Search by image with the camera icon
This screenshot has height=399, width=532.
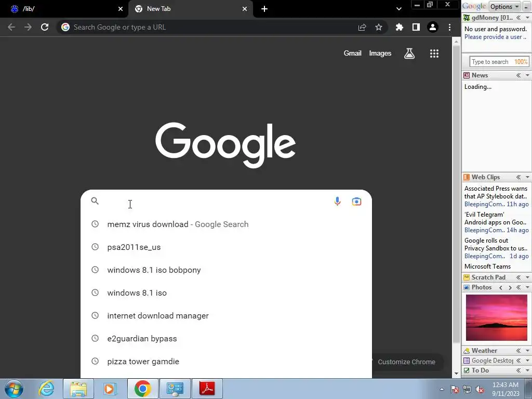356,202
